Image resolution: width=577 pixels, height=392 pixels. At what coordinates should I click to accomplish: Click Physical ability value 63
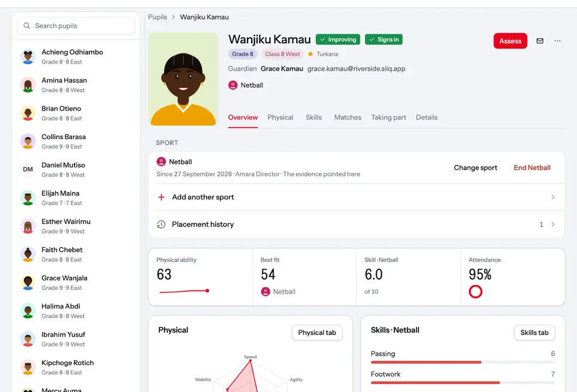pos(164,274)
